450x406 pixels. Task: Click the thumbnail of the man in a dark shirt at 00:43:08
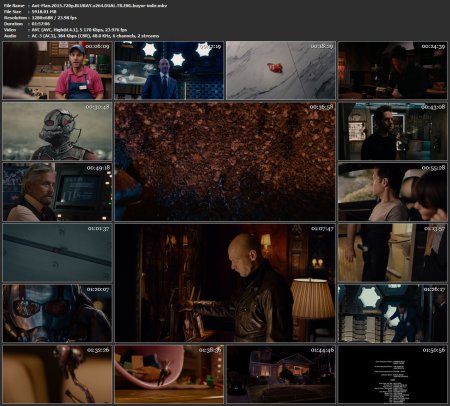pos(393,131)
